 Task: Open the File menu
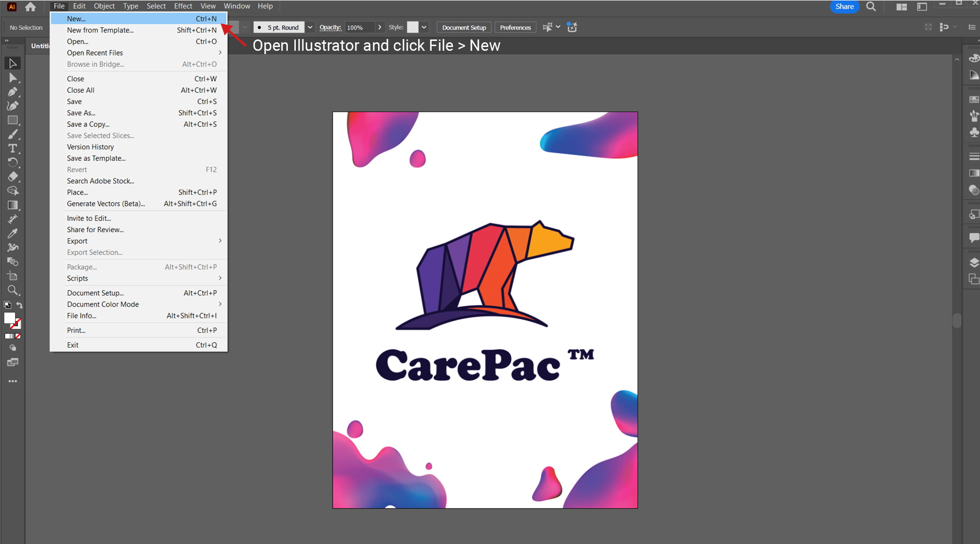[58, 6]
